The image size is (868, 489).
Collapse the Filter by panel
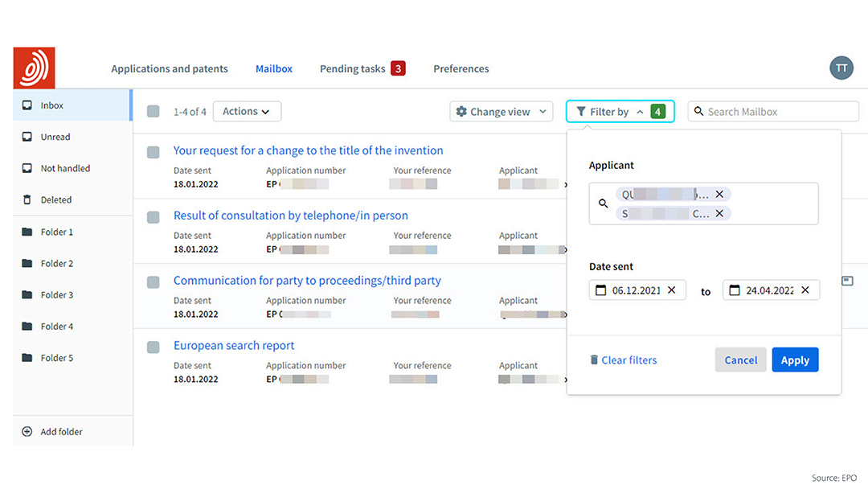tap(619, 112)
